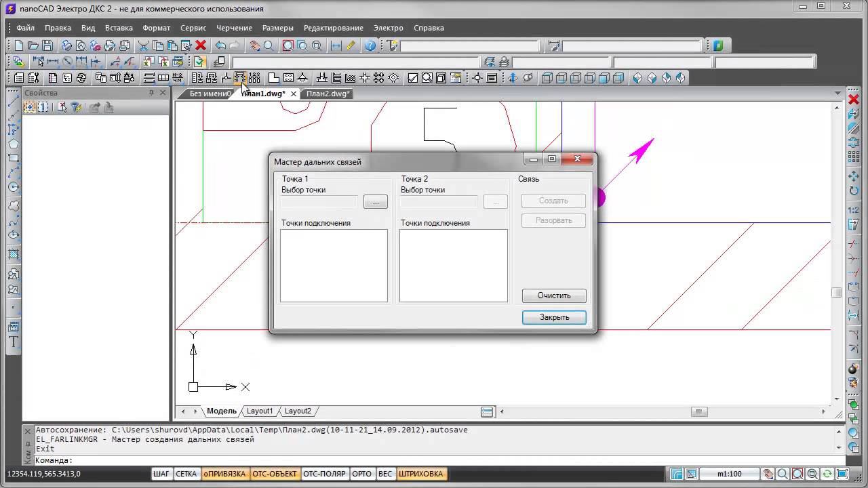Click the horizontal scrollbar thumb below the drawing
Image resolution: width=868 pixels, height=488 pixels.
[x=699, y=411]
